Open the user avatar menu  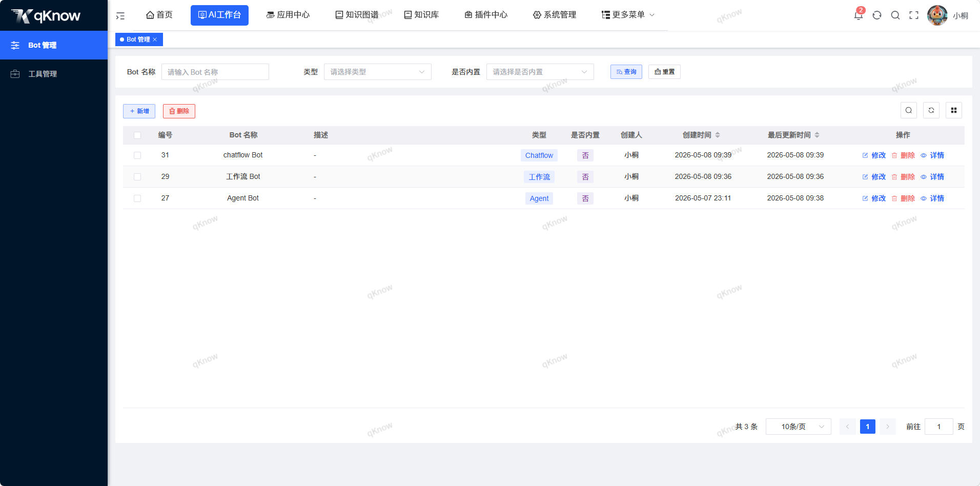tap(937, 15)
